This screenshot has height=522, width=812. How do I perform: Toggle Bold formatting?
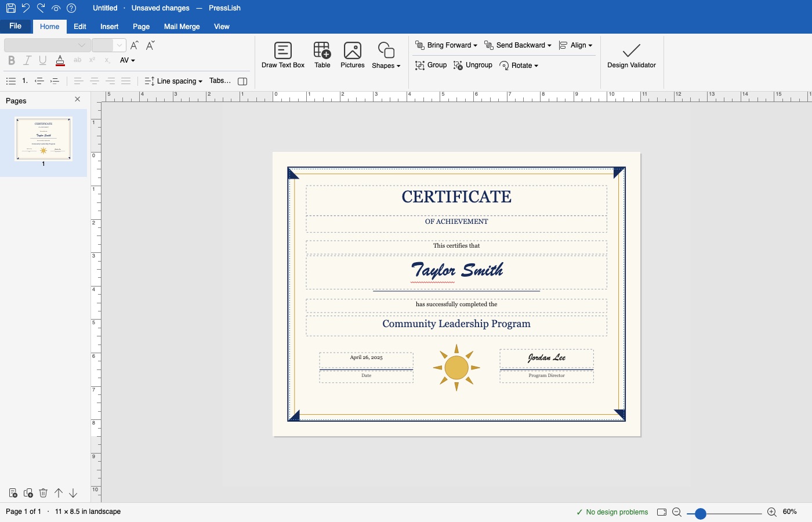11,60
